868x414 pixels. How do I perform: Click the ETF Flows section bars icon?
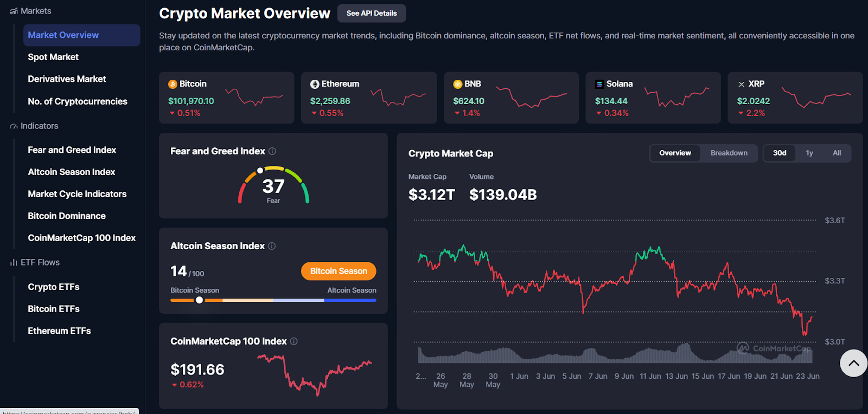(x=14, y=262)
